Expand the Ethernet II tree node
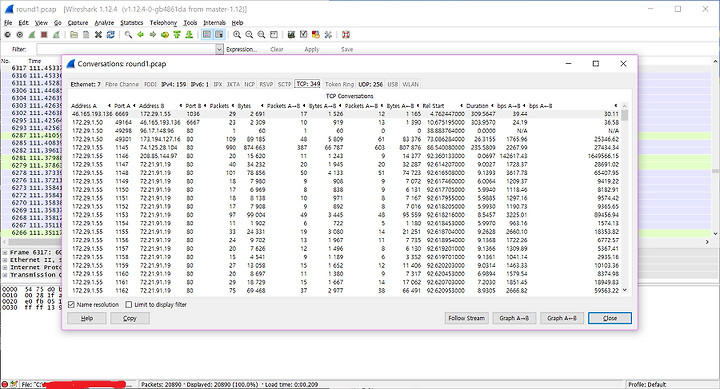The height and width of the screenshot is (389, 720). pyautogui.click(x=5, y=260)
